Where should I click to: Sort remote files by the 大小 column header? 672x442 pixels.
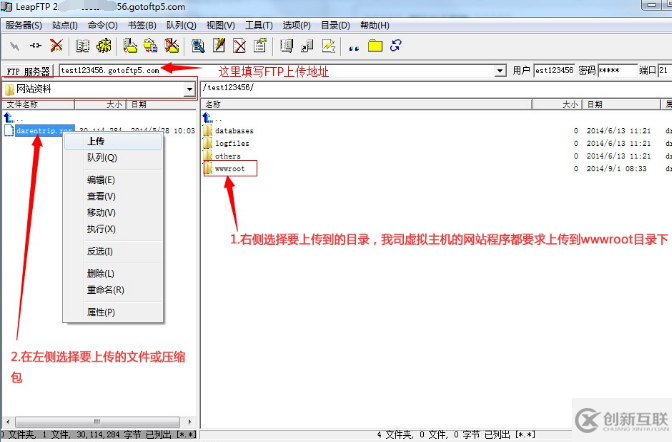pos(568,104)
